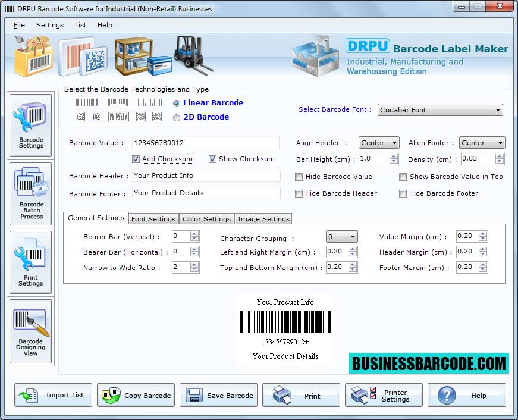Click the Printer Settings icon with checkmarks

point(363,395)
